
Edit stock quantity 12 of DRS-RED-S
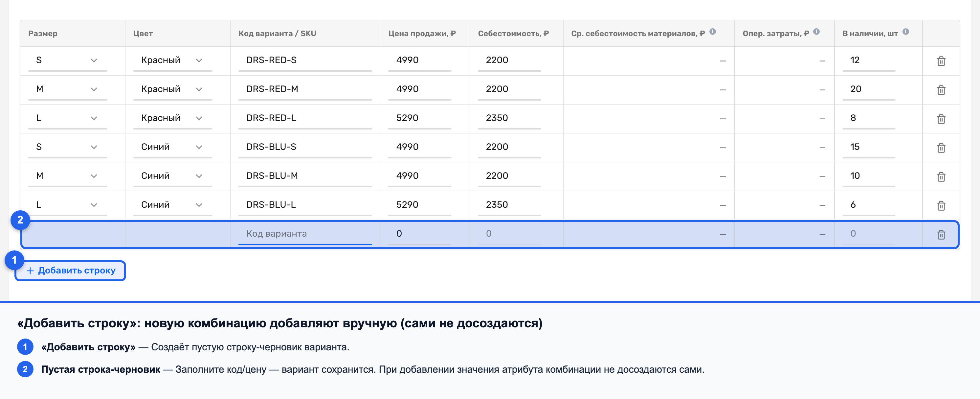[x=869, y=60]
